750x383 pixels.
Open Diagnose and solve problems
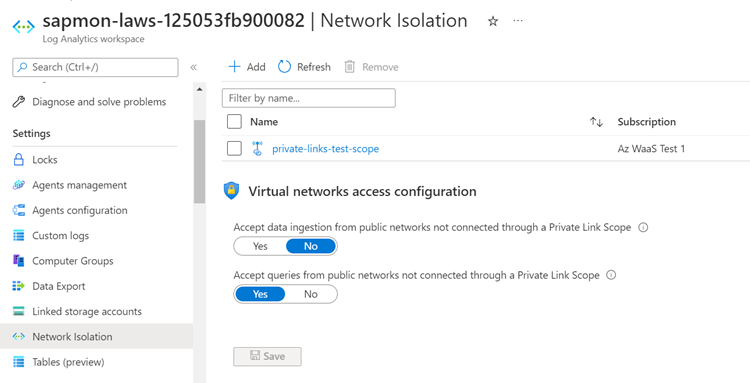pyautogui.click(x=99, y=102)
